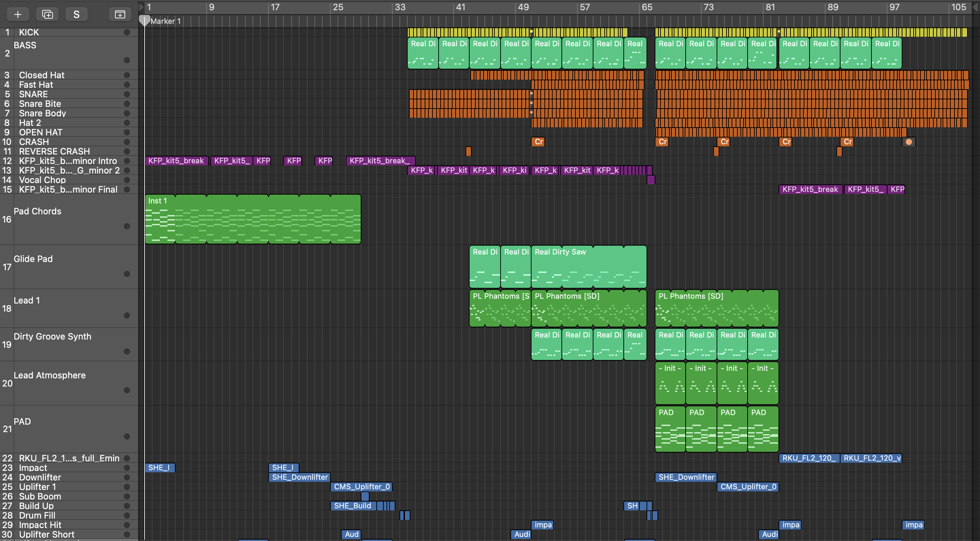The height and width of the screenshot is (541, 980).
Task: Select the SHE_Build audio region
Action: point(353,506)
